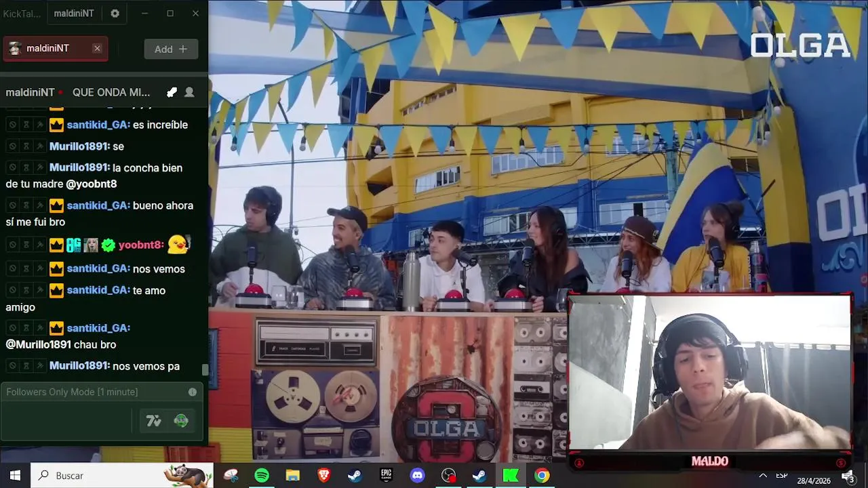The height and width of the screenshot is (488, 868).
Task: Pin Murillo1891's 'se' message
Action: point(39,146)
